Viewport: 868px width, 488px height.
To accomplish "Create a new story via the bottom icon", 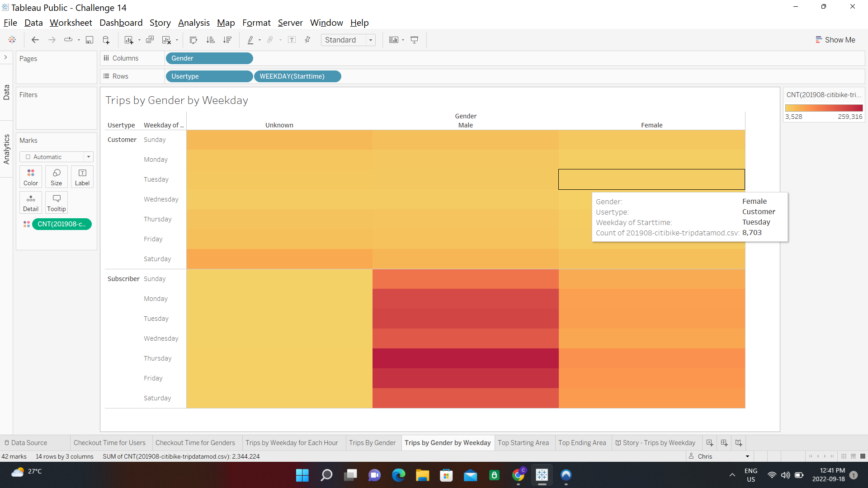I will 738,443.
